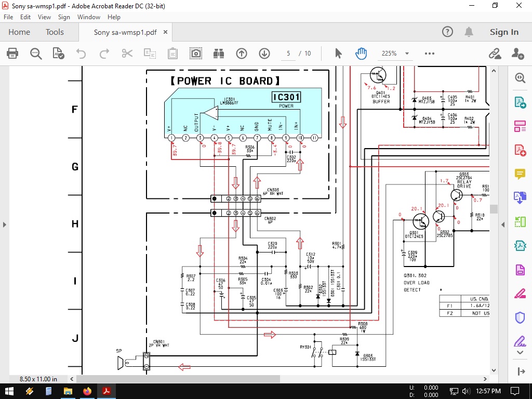Activate the snapshot camera tool
Screen dimensions: 532x399
196,54
